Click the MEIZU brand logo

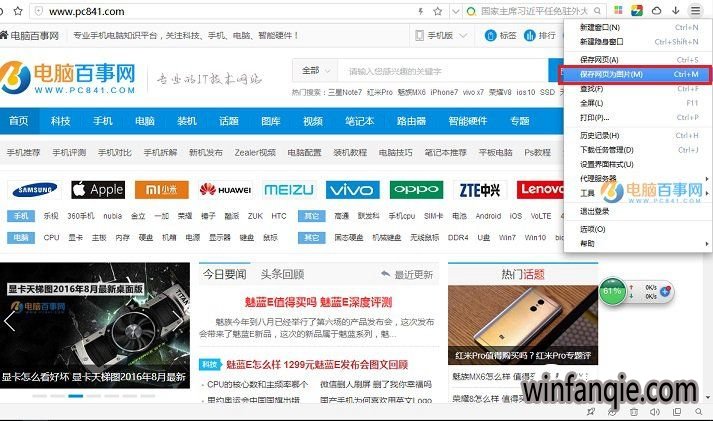(x=289, y=190)
